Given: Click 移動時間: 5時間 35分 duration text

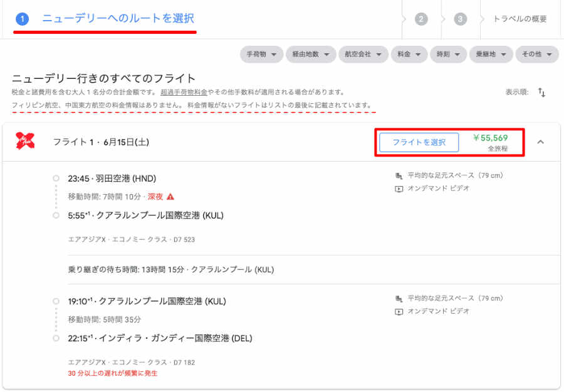Looking at the screenshot, I should [104, 320].
